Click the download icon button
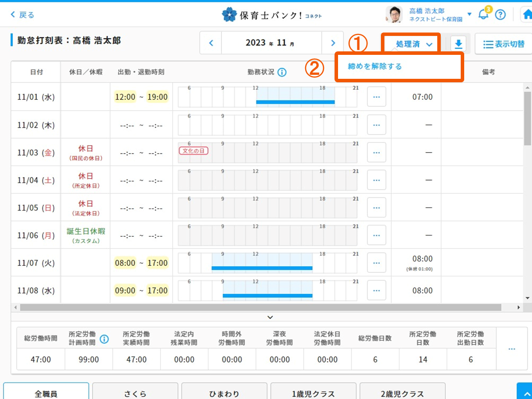The height and width of the screenshot is (399, 532). 458,44
